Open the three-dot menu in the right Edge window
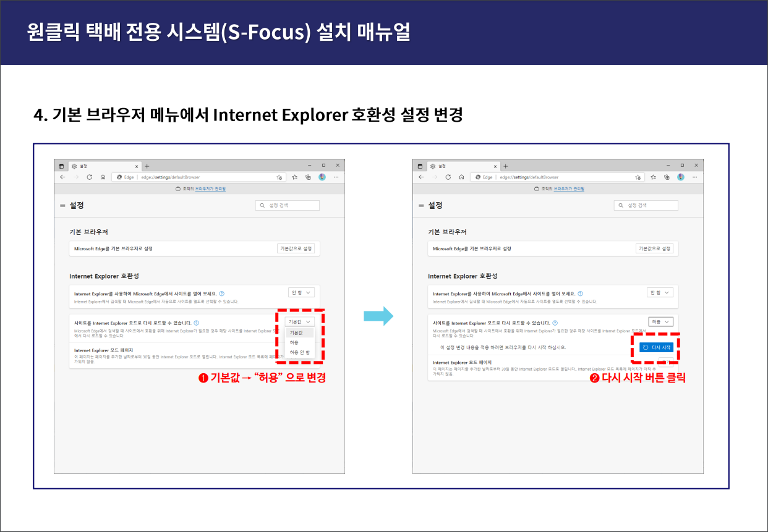Viewport: 768px width, 532px height. pos(695,177)
